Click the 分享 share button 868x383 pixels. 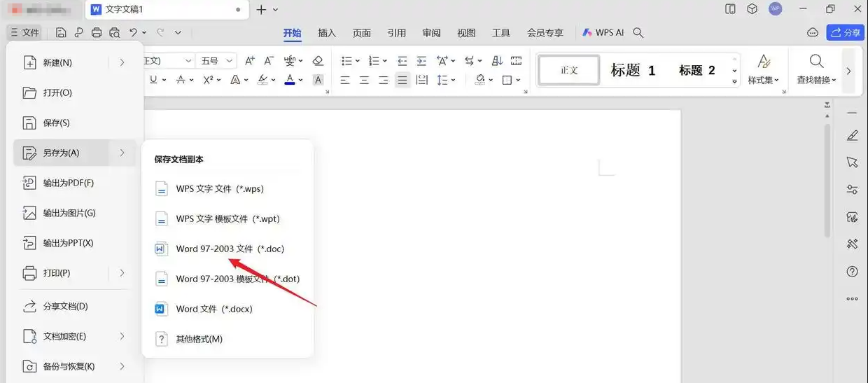(x=845, y=32)
